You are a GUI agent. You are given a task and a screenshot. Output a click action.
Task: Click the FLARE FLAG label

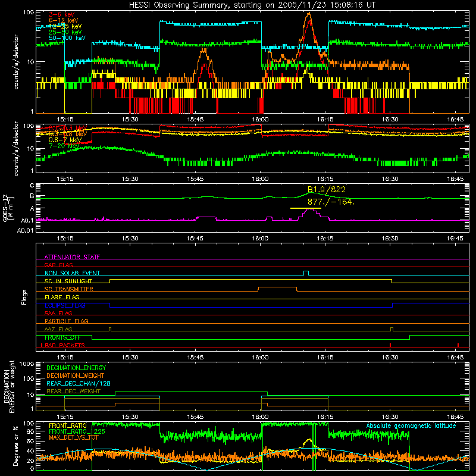[62, 297]
